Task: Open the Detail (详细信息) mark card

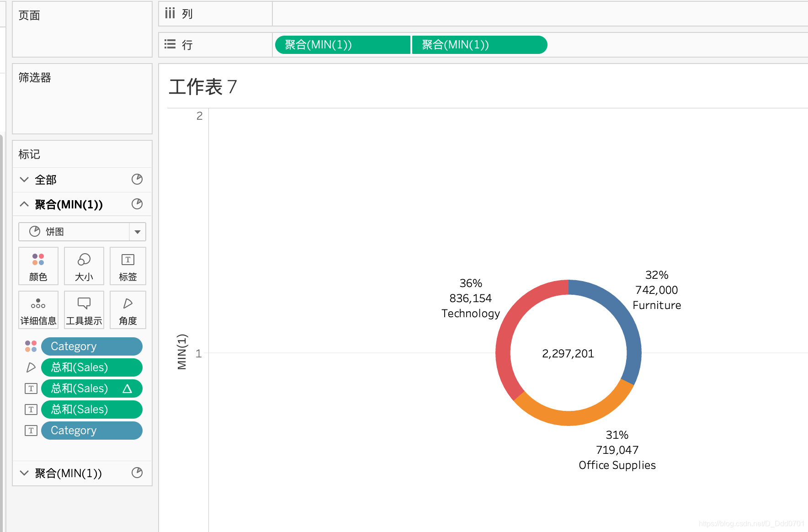Action: (x=38, y=310)
